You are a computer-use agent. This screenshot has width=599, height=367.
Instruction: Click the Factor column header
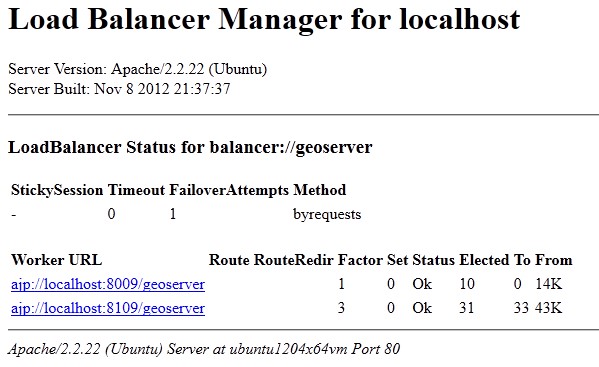tap(360, 260)
